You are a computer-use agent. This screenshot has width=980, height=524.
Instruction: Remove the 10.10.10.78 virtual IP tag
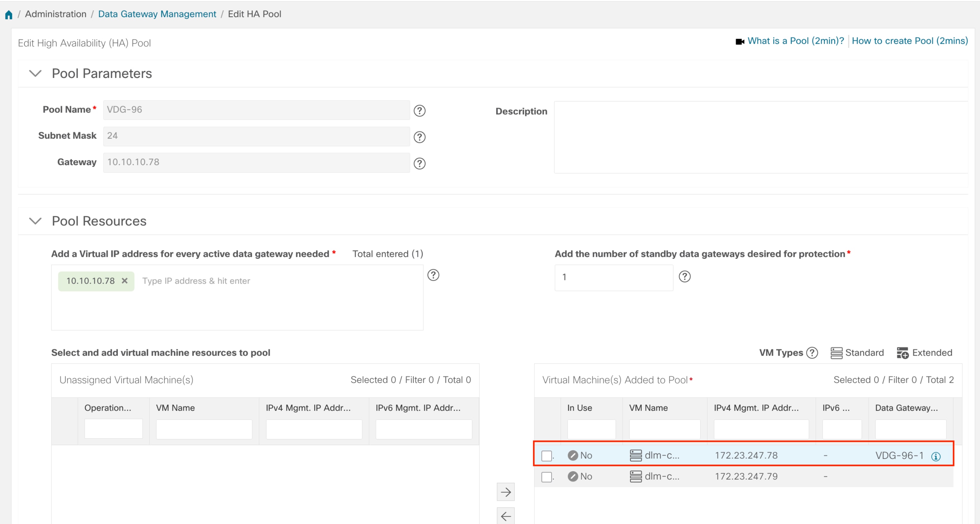click(124, 281)
